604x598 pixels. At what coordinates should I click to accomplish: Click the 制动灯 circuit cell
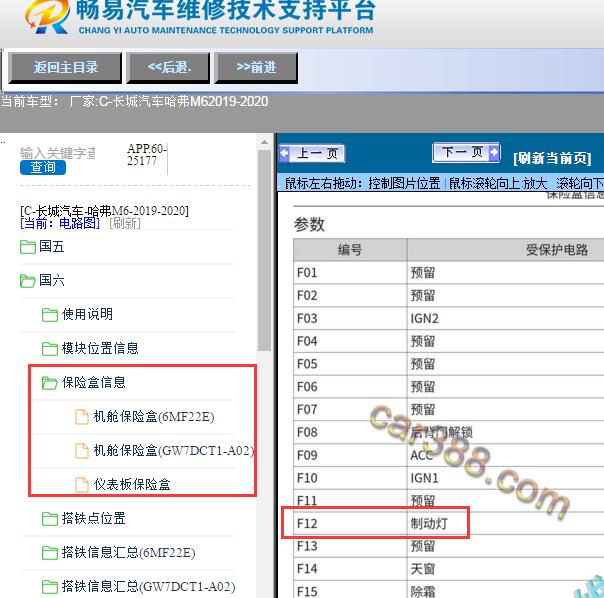click(505, 524)
